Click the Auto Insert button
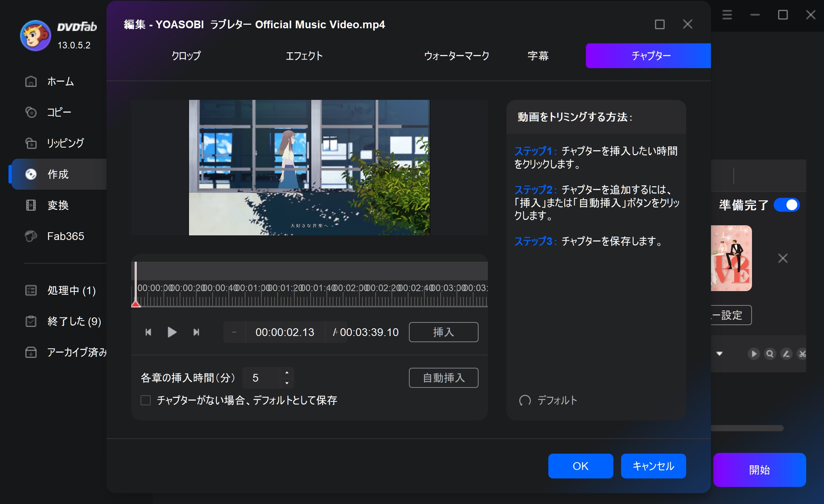This screenshot has height=504, width=824. click(x=443, y=378)
